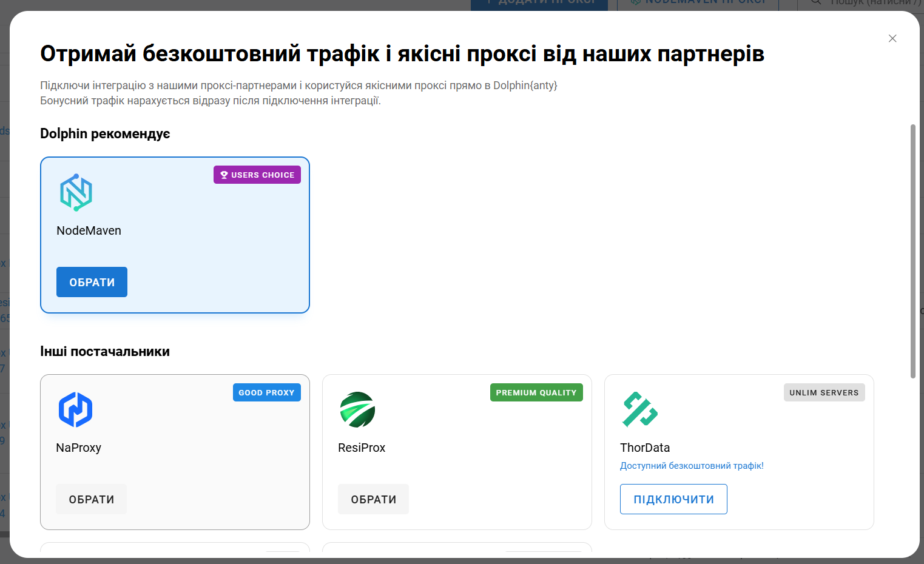924x564 pixels.
Task: Click the ResiProx logo icon
Action: click(x=357, y=409)
